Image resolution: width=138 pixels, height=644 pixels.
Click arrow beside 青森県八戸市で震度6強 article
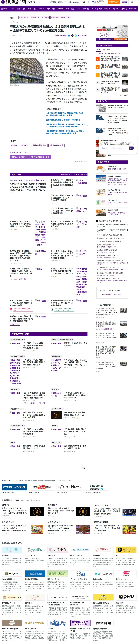click(87, 125)
